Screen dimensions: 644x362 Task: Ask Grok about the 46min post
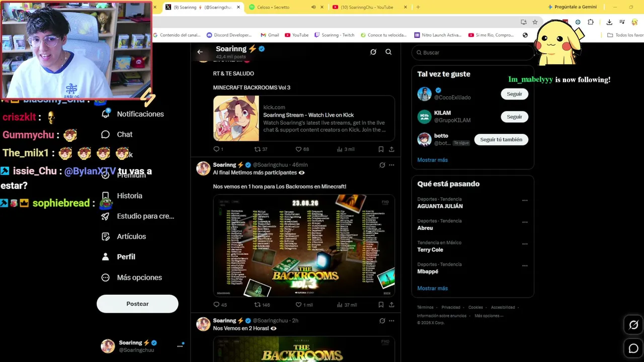click(x=382, y=165)
